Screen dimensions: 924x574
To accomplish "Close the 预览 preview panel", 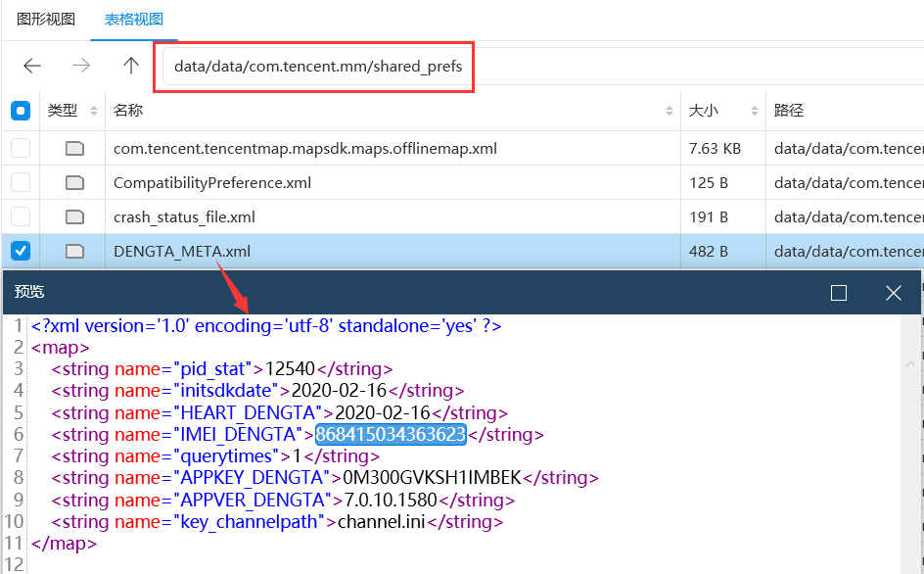I will click(894, 293).
